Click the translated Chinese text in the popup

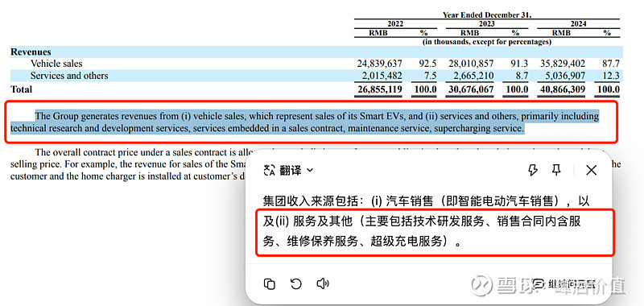point(427,221)
